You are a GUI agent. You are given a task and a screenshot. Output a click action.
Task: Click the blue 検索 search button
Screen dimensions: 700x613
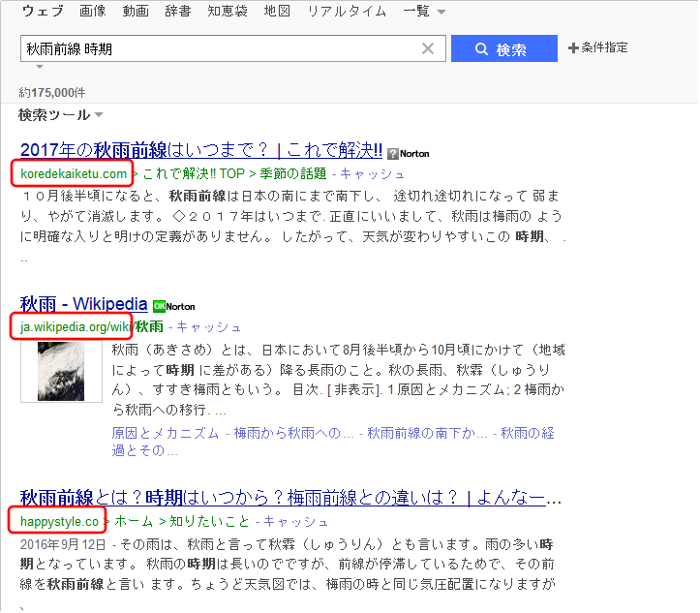click(504, 48)
